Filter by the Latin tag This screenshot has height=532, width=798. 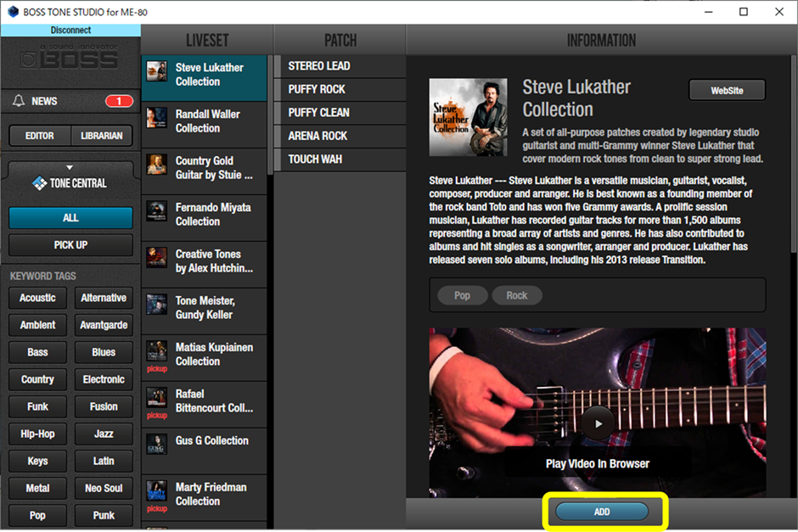click(104, 462)
